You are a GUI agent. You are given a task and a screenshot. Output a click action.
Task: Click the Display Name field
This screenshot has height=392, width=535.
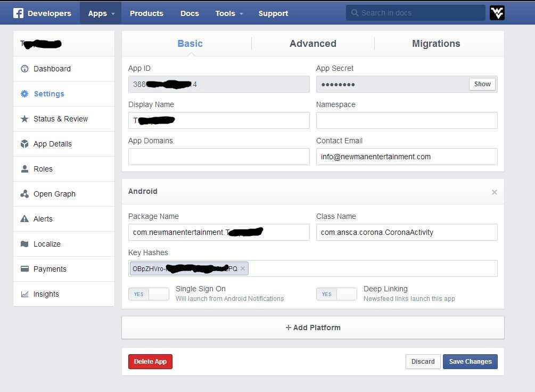click(x=219, y=120)
